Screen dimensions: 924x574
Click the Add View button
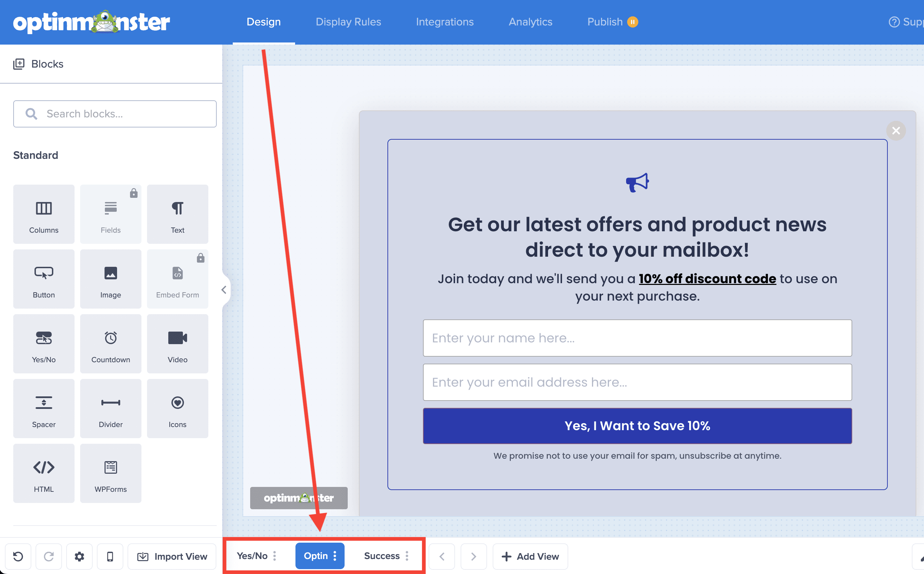pos(530,556)
